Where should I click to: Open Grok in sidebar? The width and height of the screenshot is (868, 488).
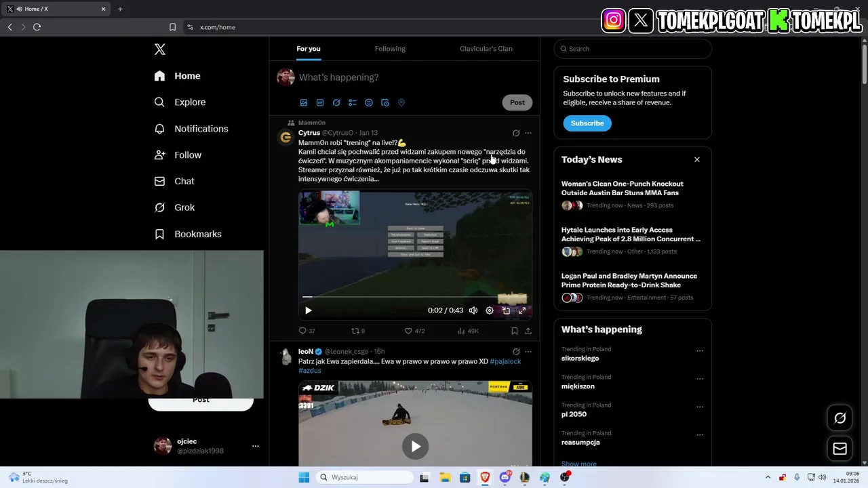point(175,207)
